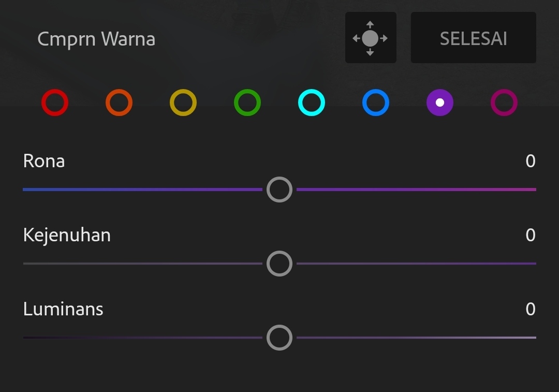Click the Kejenuhan slider handle
The height and width of the screenshot is (392, 559).
279,264
